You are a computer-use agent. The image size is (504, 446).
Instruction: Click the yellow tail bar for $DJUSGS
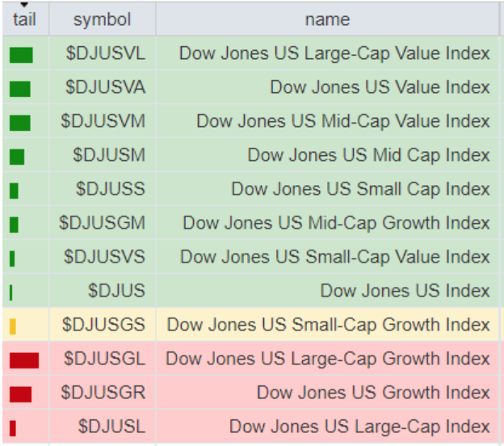[x=13, y=326]
